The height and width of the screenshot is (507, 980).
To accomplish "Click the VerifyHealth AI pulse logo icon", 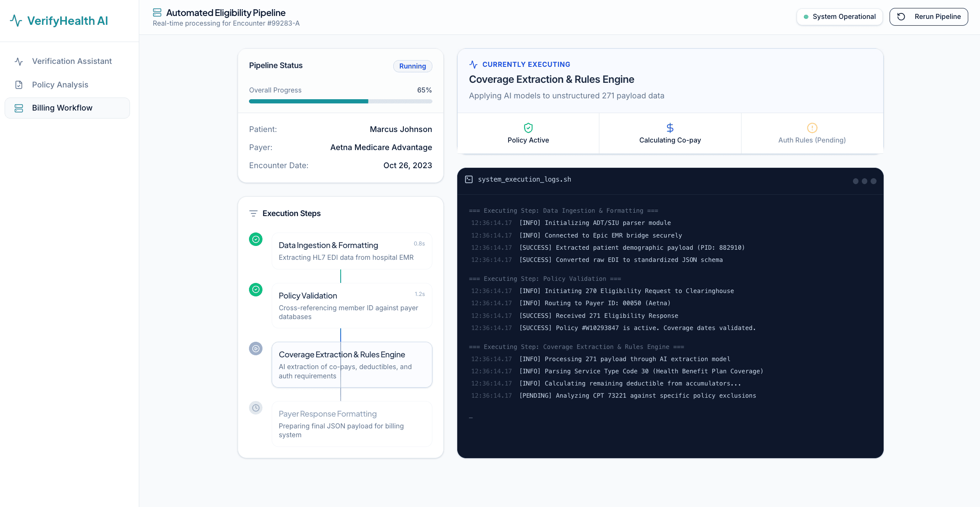I will [x=16, y=21].
